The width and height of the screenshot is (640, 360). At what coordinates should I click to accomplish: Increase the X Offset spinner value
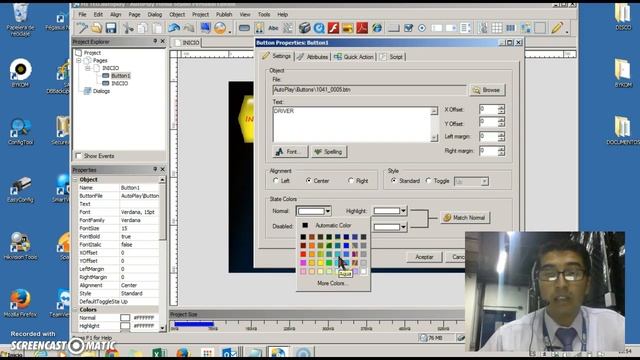(501, 107)
